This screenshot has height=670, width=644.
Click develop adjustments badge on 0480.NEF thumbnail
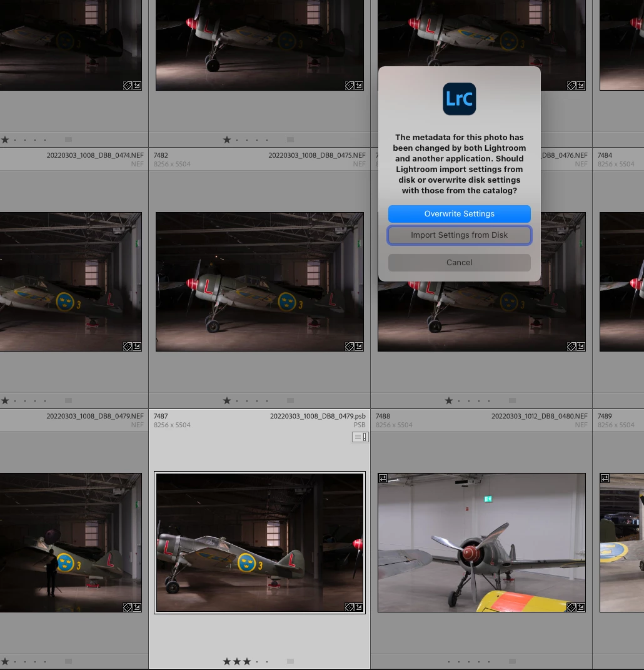581,607
